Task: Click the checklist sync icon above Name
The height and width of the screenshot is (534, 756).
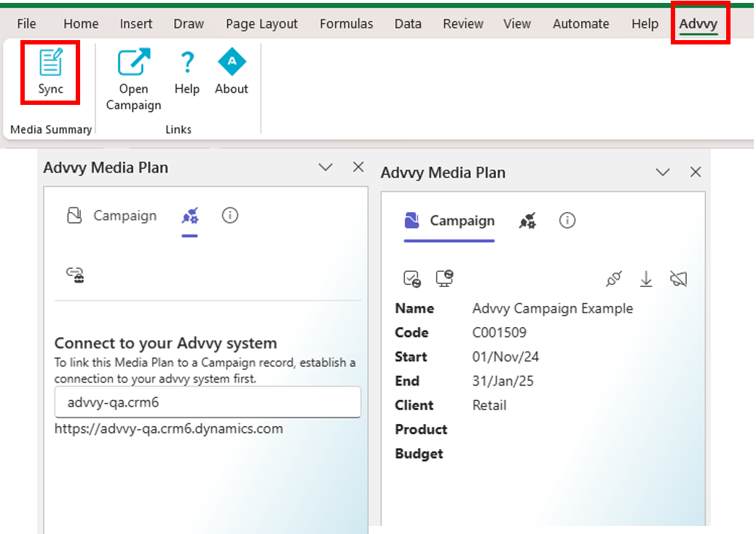Action: click(x=412, y=278)
